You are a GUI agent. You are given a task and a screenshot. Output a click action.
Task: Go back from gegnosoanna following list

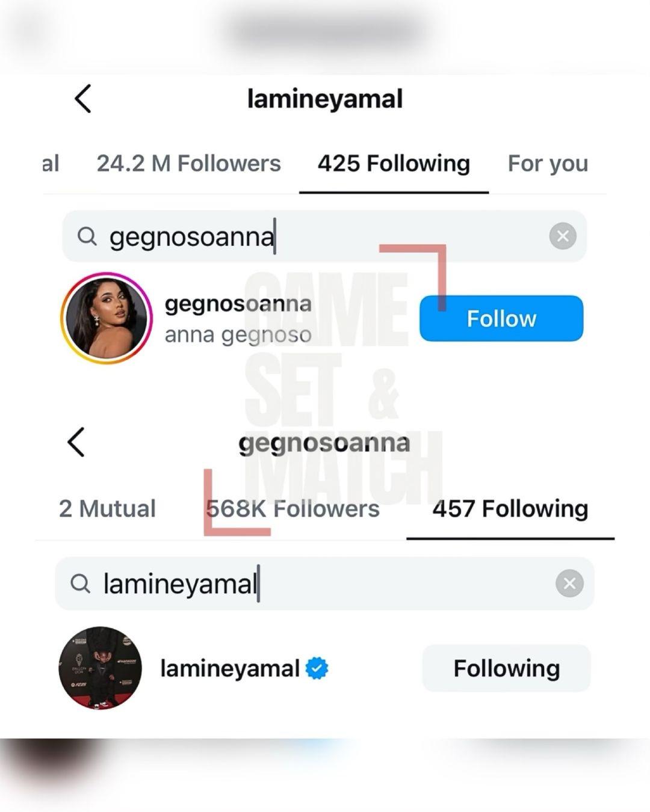pos(76,443)
